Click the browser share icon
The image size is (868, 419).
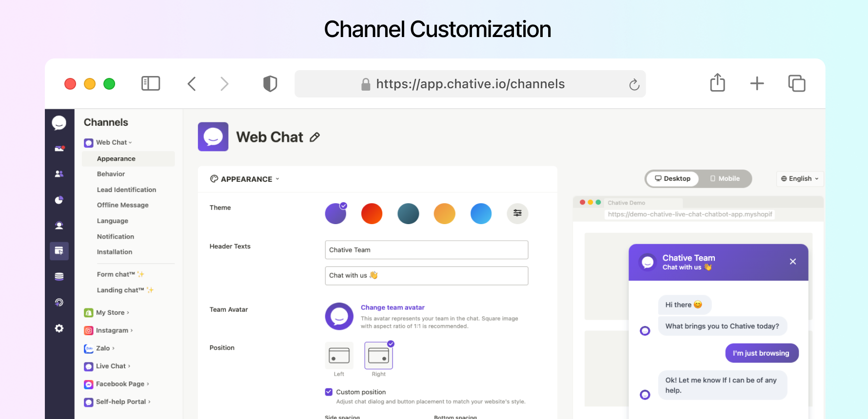(x=717, y=82)
